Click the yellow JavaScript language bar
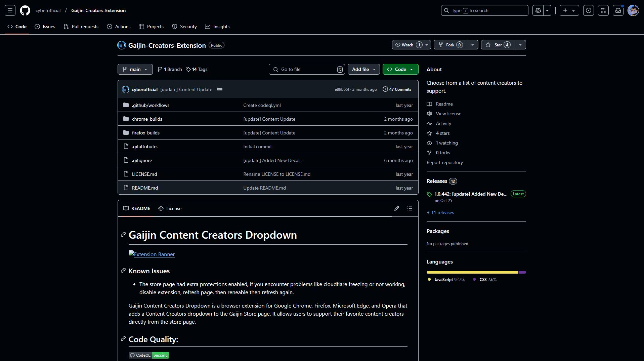This screenshot has width=644, height=361. point(472,272)
